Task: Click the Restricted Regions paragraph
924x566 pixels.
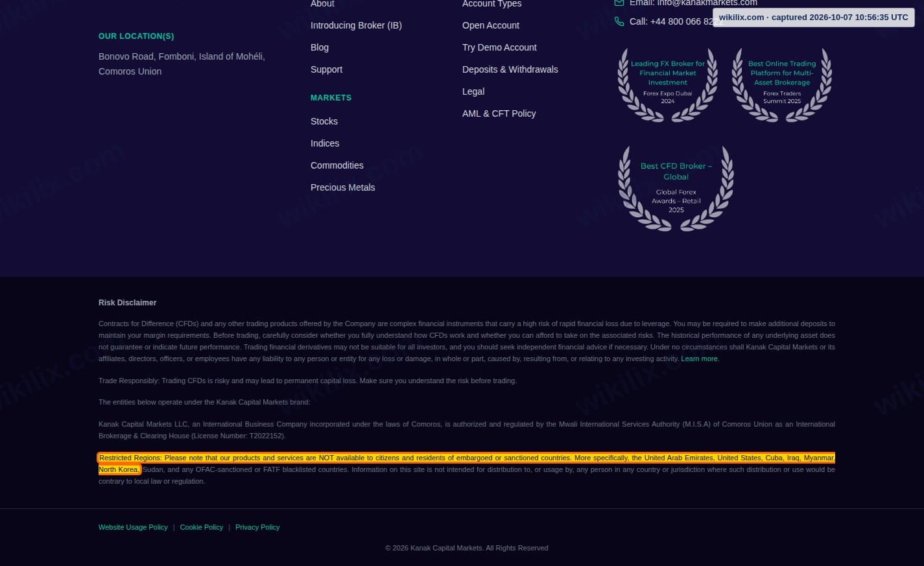Action: [x=467, y=469]
